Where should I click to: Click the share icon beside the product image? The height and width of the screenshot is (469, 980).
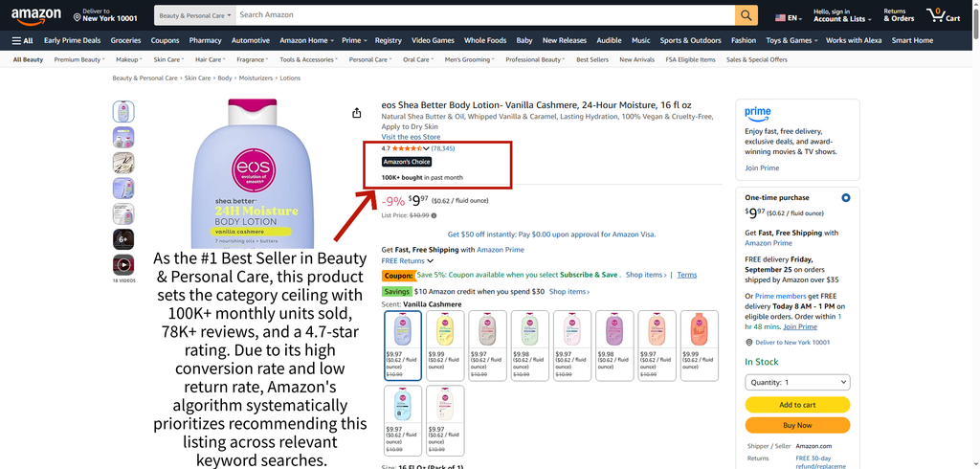[356, 113]
